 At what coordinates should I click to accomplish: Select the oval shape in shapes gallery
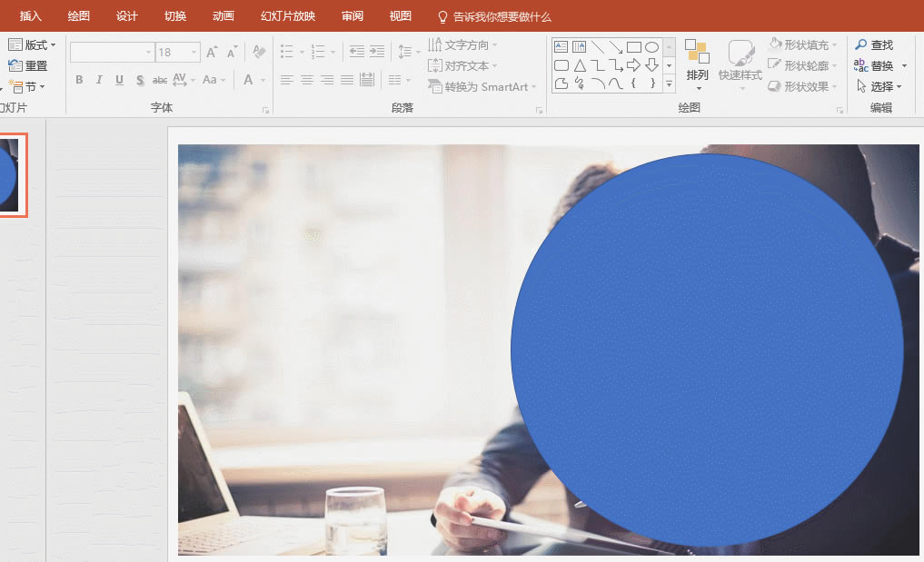tap(651, 47)
